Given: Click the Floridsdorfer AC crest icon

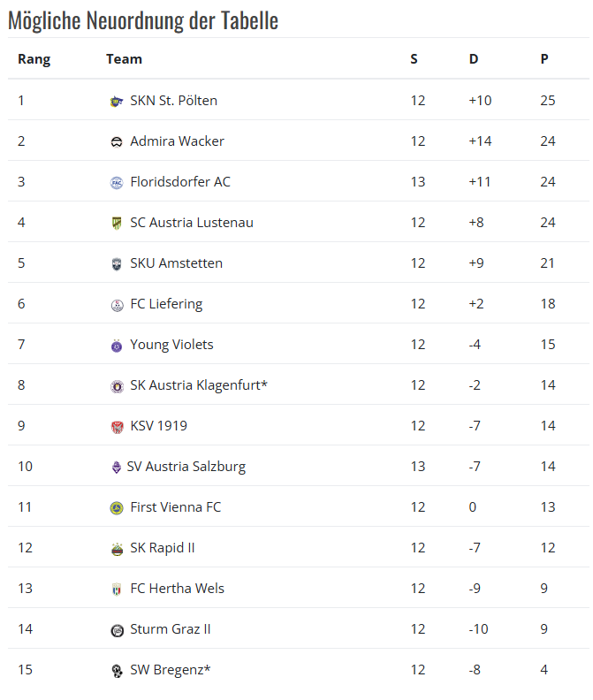Looking at the screenshot, I should point(117,183).
